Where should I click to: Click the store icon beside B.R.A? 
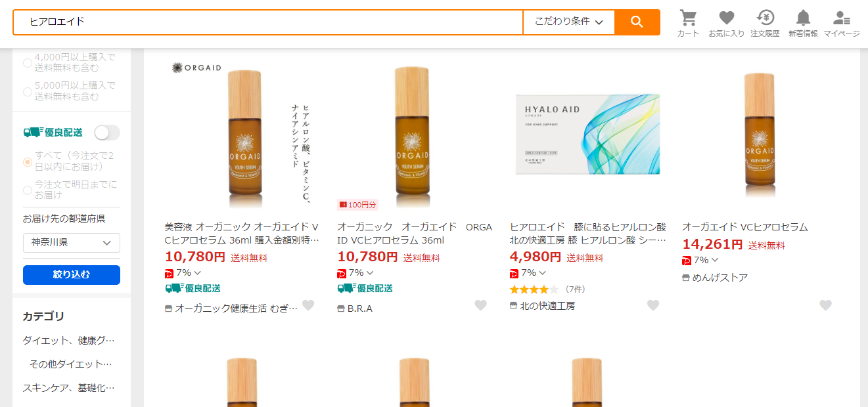[341, 309]
